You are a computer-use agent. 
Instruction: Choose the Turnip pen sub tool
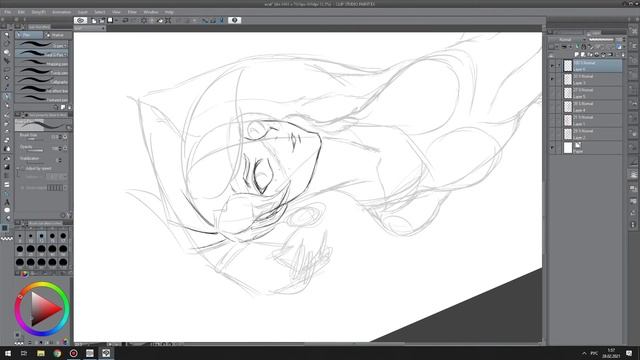coord(42,72)
